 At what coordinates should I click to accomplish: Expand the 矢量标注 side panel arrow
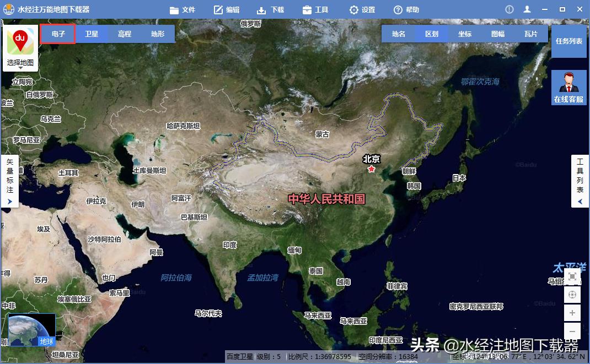(9, 201)
